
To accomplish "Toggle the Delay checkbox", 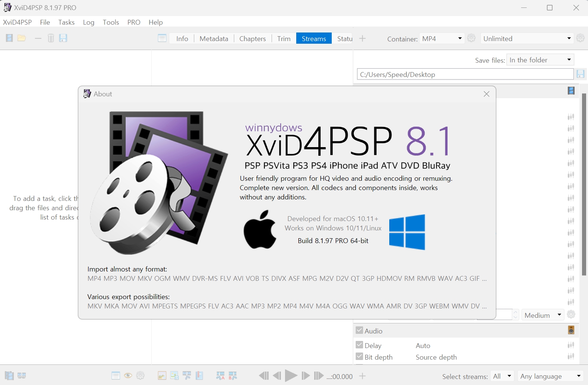I will tap(359, 345).
